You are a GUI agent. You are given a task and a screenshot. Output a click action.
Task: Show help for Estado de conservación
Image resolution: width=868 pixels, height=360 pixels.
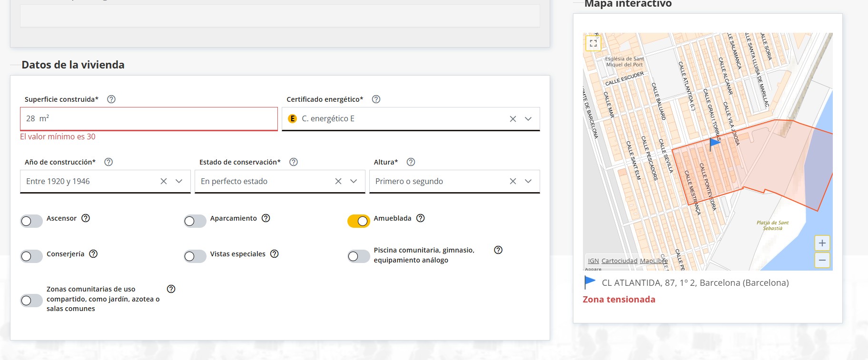(x=294, y=162)
